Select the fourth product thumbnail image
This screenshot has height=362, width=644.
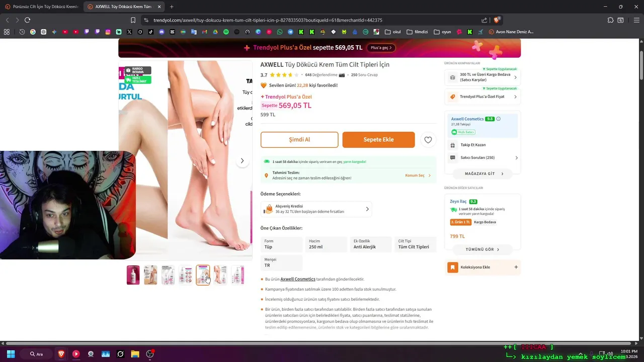click(186, 275)
